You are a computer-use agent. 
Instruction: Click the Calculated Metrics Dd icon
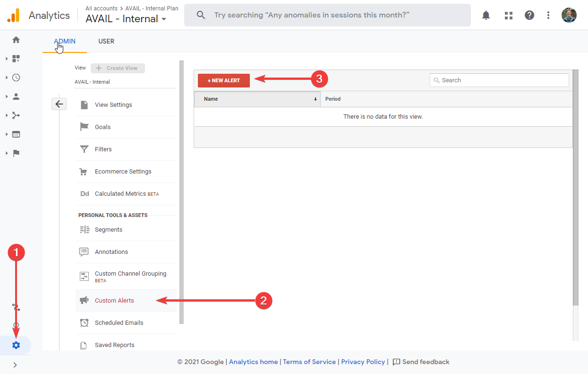85,194
